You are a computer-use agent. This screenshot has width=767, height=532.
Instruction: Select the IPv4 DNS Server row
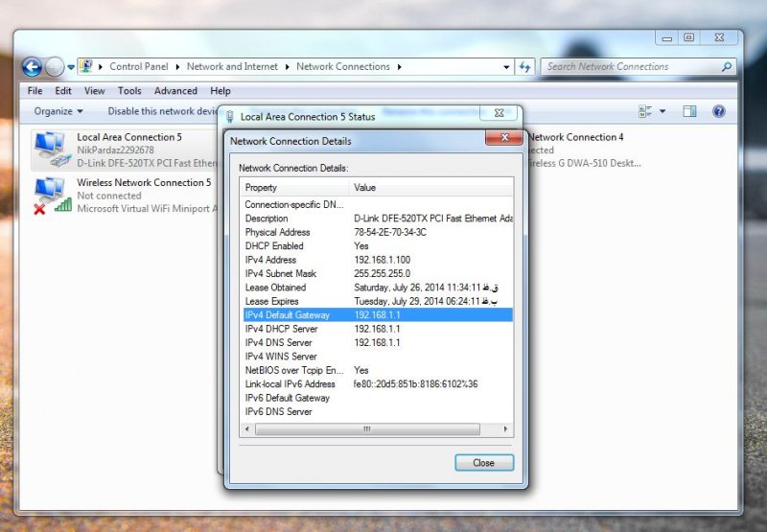[378, 343]
